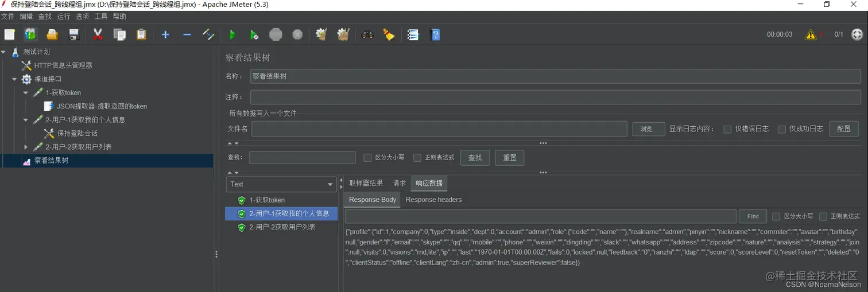This screenshot has height=292, width=868.
Task: Click the 配置 button
Action: (x=844, y=129)
